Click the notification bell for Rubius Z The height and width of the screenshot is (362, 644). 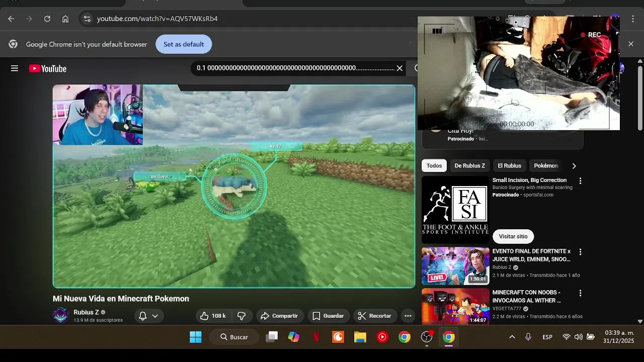(x=142, y=316)
